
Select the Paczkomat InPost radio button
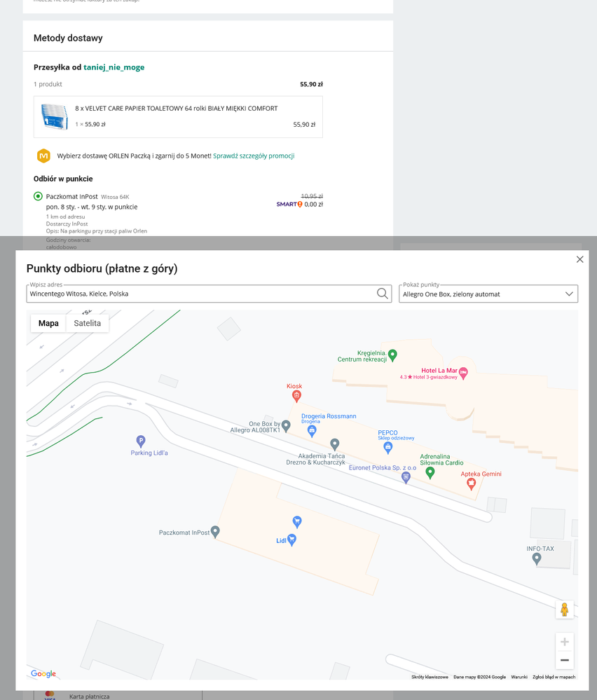click(38, 196)
